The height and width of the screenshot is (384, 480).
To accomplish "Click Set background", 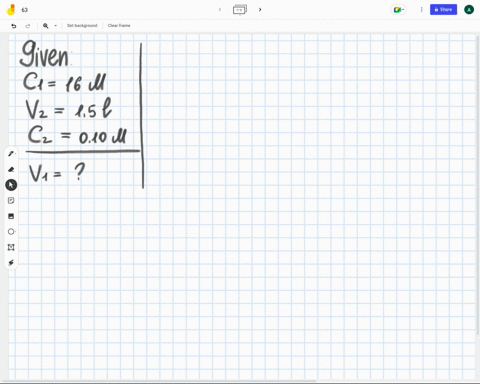I will [82, 26].
